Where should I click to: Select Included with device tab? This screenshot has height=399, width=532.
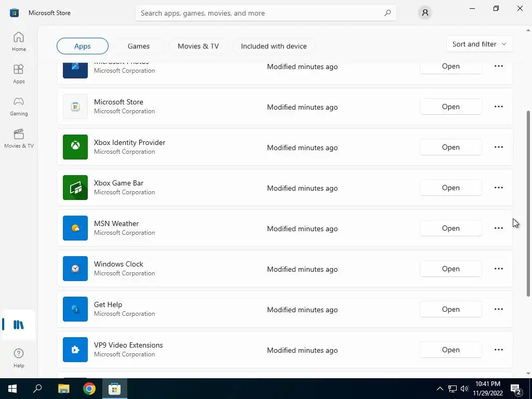point(274,46)
